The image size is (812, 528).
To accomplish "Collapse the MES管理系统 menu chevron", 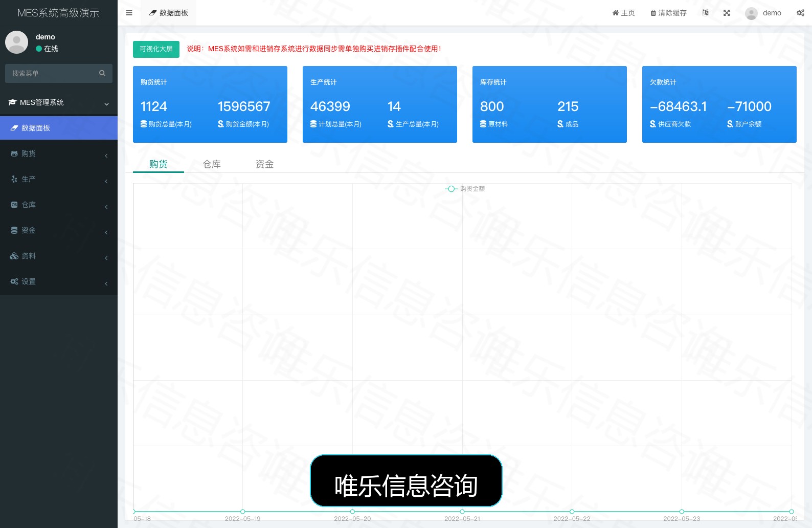I will [106, 104].
